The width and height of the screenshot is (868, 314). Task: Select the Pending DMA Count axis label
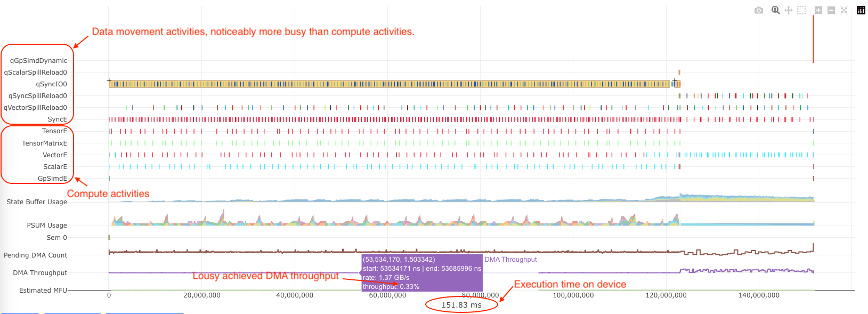point(35,255)
